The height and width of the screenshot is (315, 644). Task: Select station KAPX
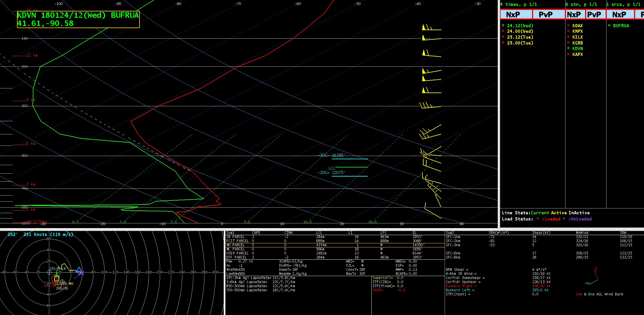(x=577, y=54)
